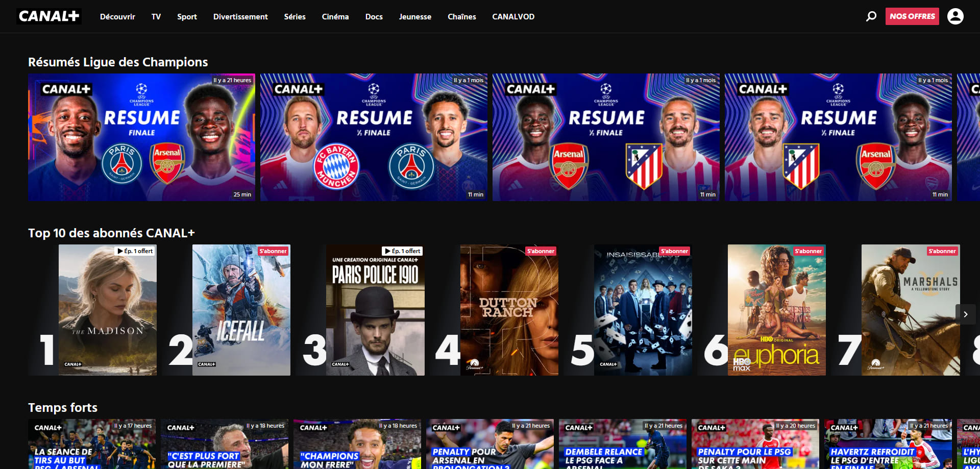The image size is (980, 469).
Task: Open the Euphoria poster ranked number 6
Action: point(777,310)
